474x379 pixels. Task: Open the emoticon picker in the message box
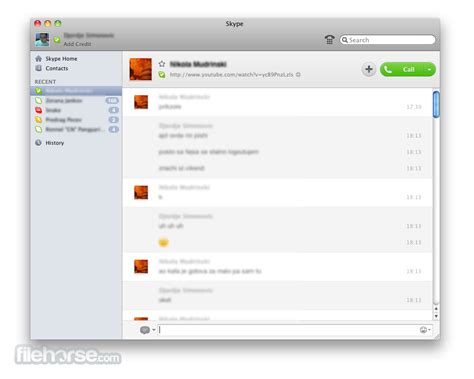pyautogui.click(x=425, y=330)
